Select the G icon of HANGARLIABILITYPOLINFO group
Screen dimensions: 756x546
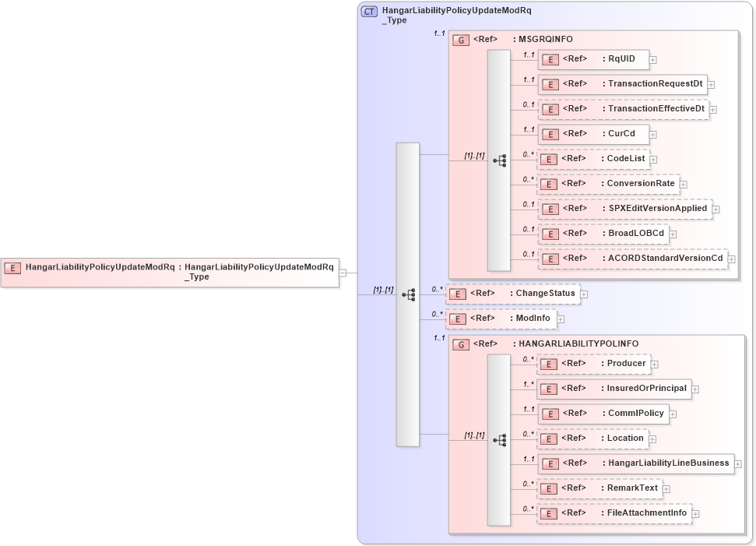click(460, 343)
